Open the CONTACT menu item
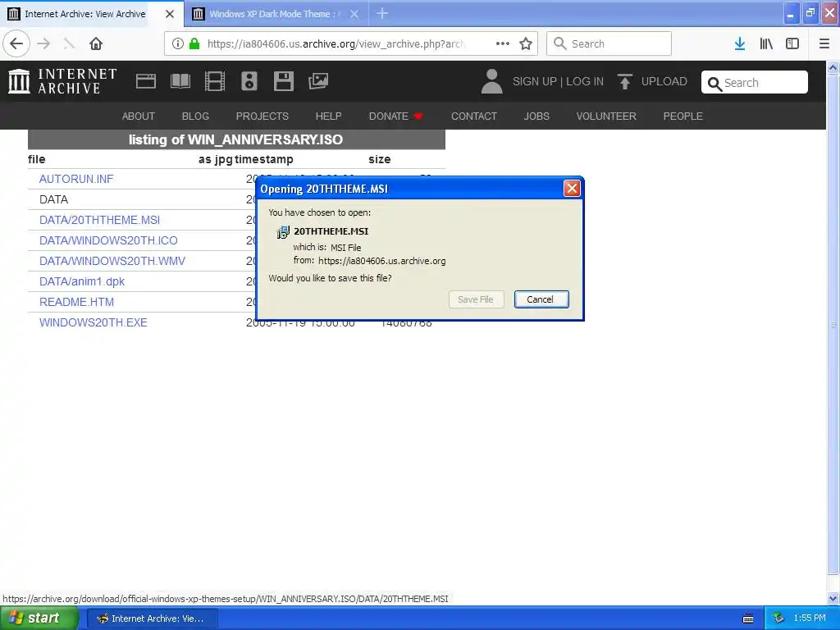 tap(474, 116)
